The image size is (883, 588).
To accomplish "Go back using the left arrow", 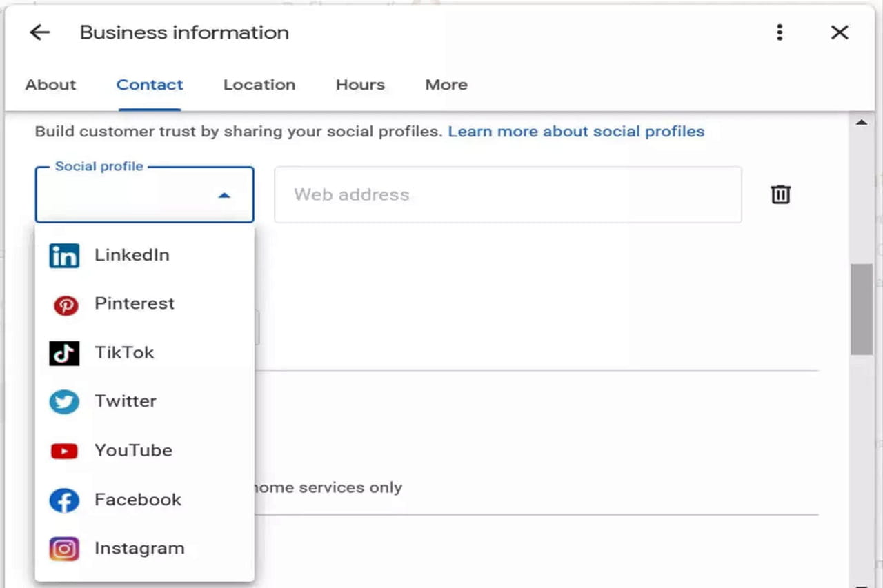I will (40, 32).
